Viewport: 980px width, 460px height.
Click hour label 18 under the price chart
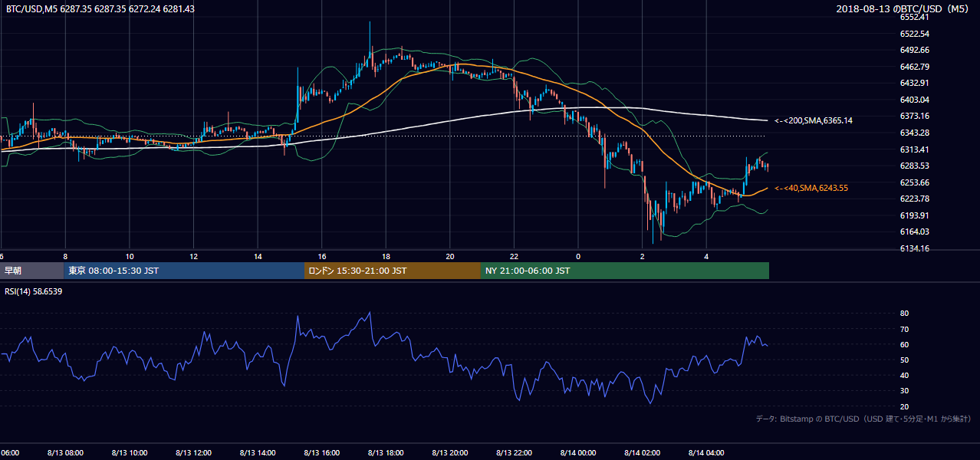coord(386,256)
